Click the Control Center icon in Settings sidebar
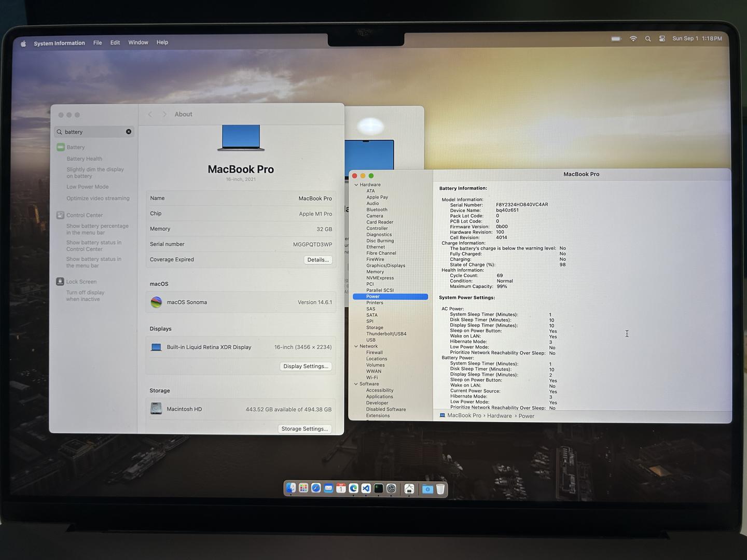 [x=60, y=215]
